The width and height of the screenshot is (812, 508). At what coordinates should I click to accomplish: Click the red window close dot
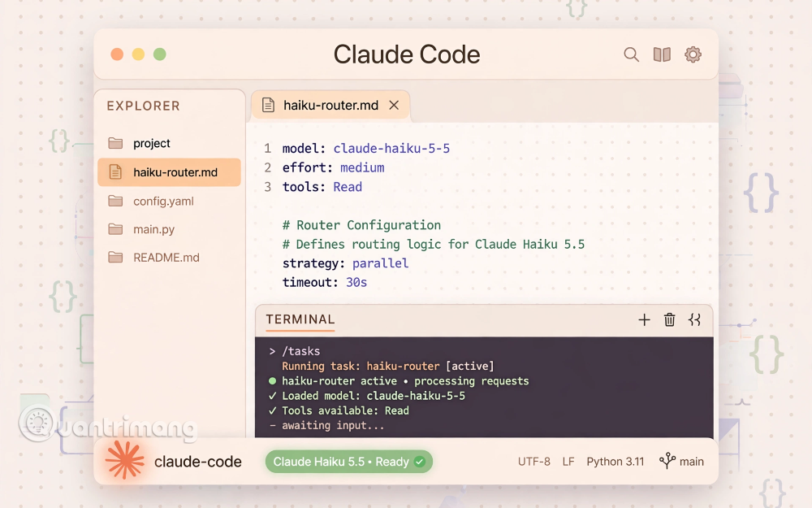click(x=117, y=54)
